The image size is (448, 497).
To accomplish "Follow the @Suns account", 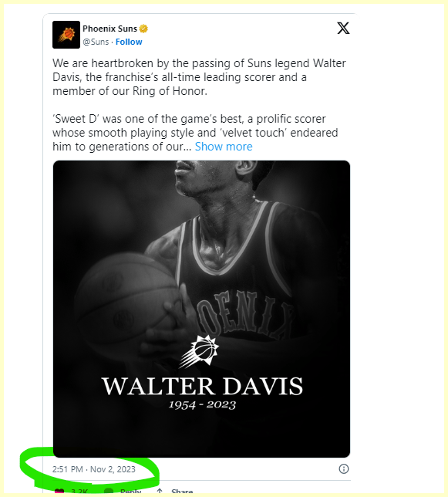I will [129, 42].
